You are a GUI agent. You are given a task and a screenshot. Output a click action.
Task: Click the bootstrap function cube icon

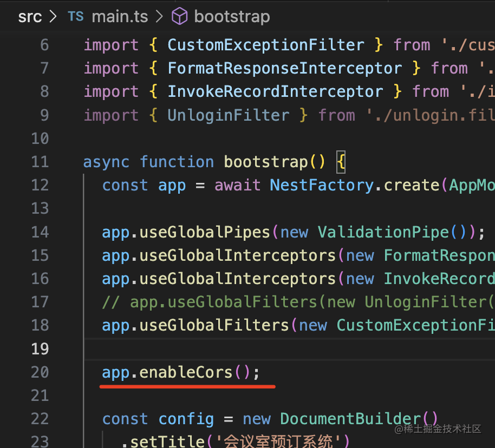click(179, 17)
